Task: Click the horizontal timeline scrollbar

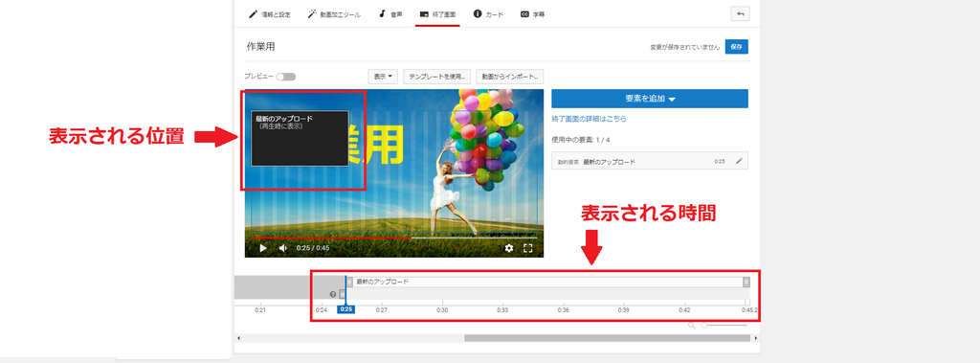Action: 607,338
